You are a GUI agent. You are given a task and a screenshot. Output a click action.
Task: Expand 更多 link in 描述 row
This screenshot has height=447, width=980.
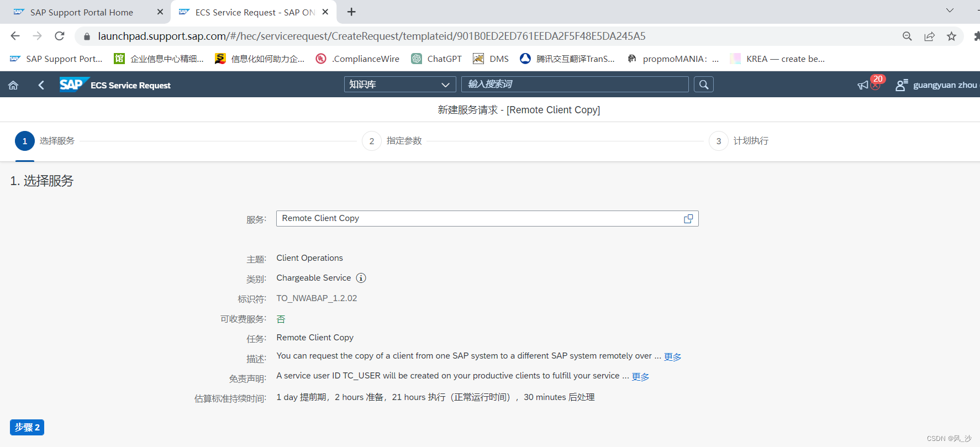pos(672,357)
